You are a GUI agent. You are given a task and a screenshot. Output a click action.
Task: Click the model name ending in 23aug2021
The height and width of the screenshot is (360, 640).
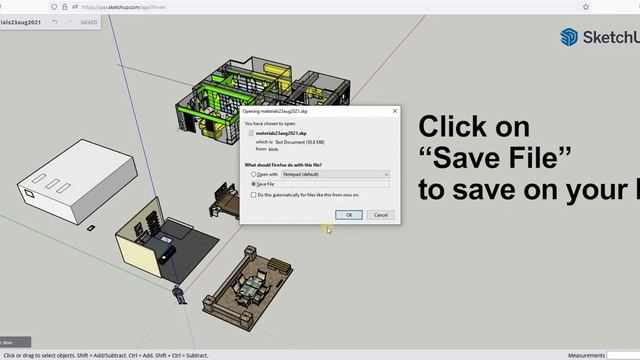coord(20,22)
